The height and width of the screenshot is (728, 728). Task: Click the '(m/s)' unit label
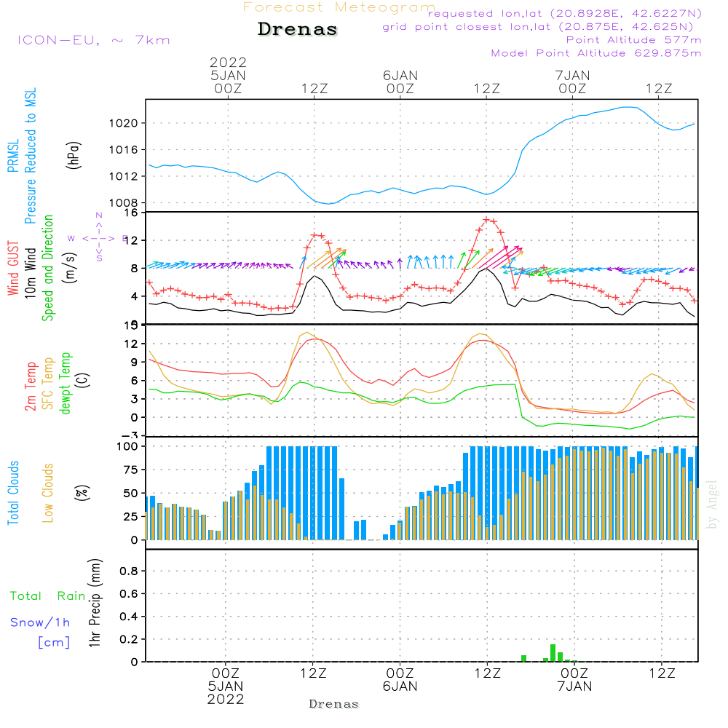(70, 268)
